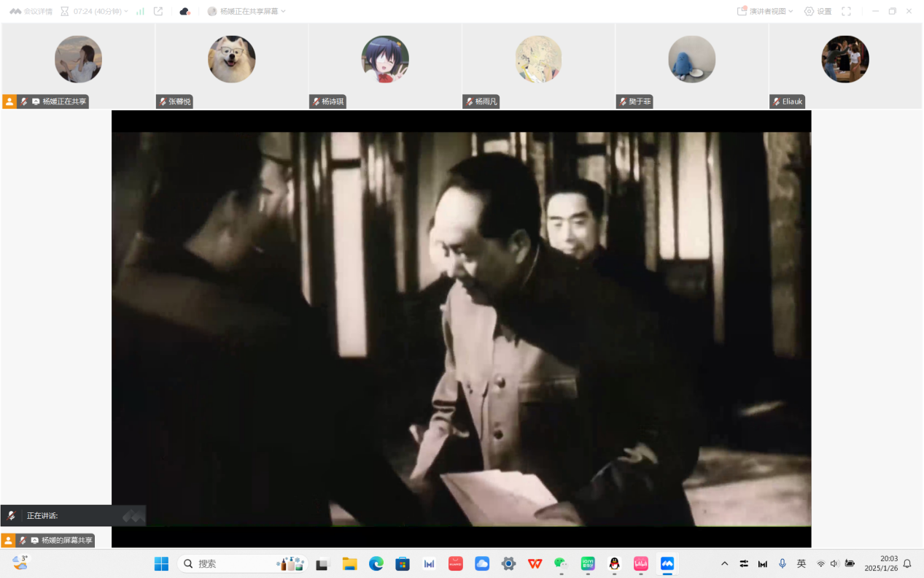924x578 pixels.
Task: Toggle the microphone icon in system tray
Action: (x=783, y=563)
